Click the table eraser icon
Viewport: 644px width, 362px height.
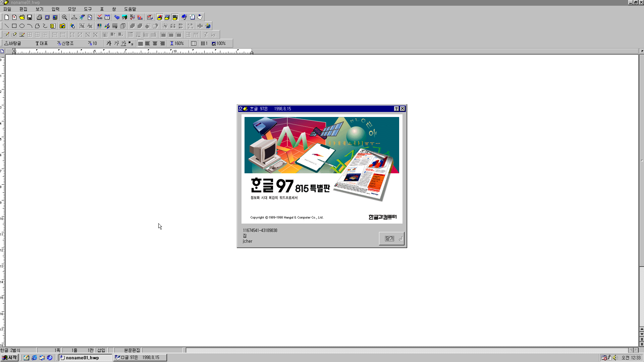[x=14, y=35]
